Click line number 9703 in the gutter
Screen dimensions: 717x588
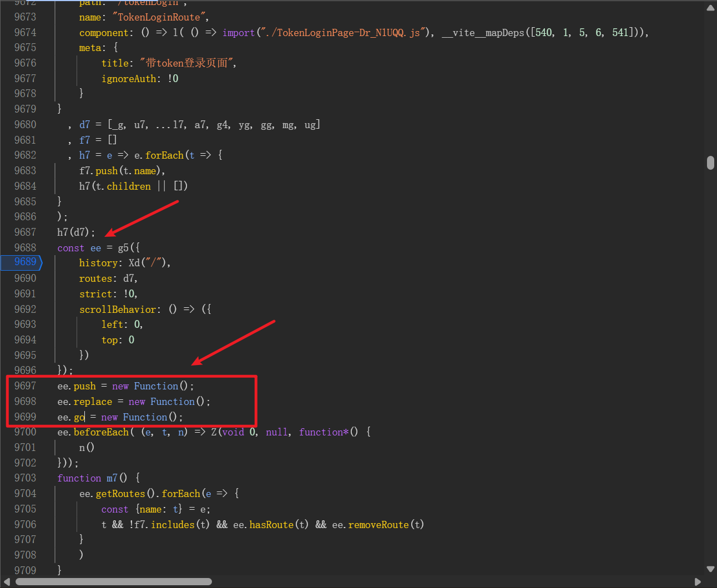click(25, 478)
